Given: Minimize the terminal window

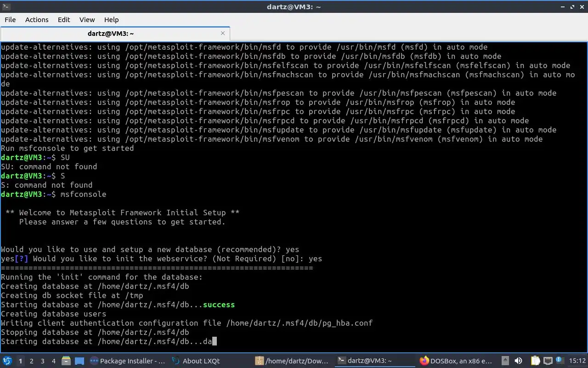Looking at the screenshot, I should click(563, 6).
